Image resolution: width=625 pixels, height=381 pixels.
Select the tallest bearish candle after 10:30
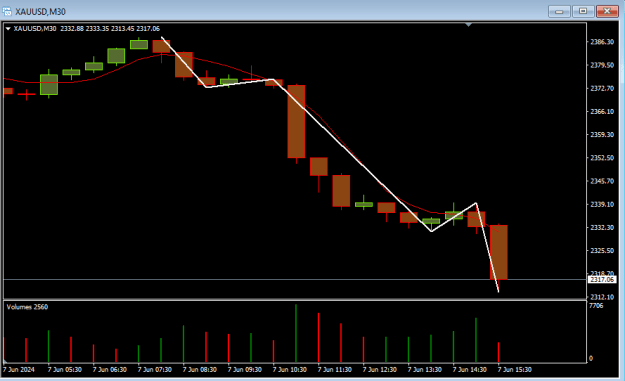pos(296,122)
